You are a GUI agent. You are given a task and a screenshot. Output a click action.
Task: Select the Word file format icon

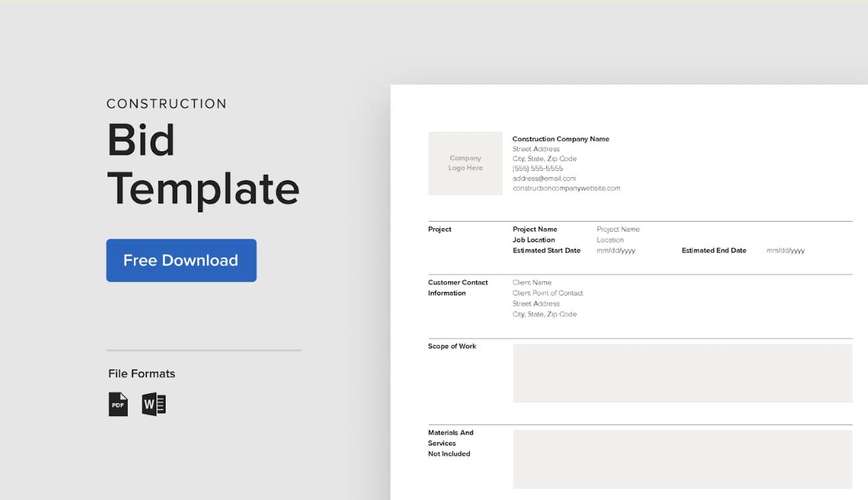coord(153,403)
